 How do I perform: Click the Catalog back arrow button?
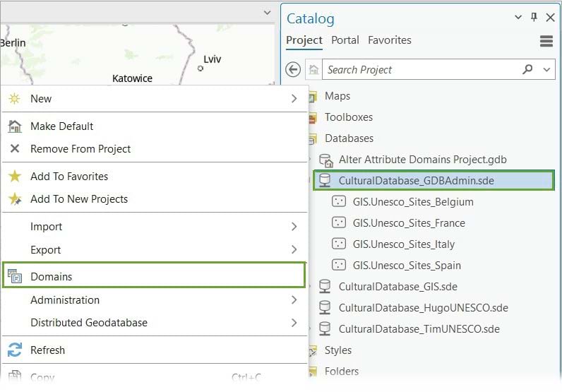click(293, 69)
